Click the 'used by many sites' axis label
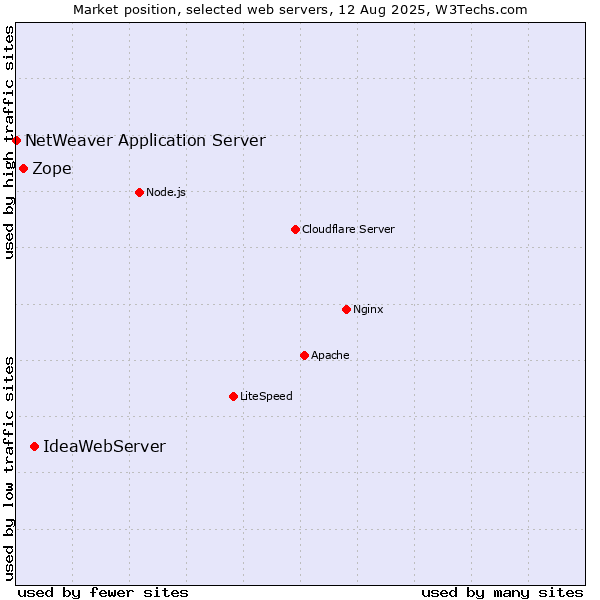 (502, 592)
